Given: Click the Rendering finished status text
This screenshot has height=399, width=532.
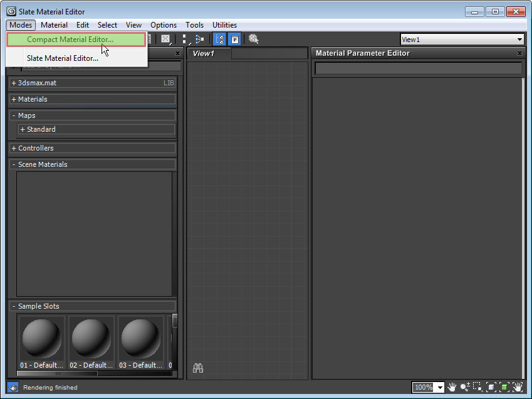Looking at the screenshot, I should point(50,388).
